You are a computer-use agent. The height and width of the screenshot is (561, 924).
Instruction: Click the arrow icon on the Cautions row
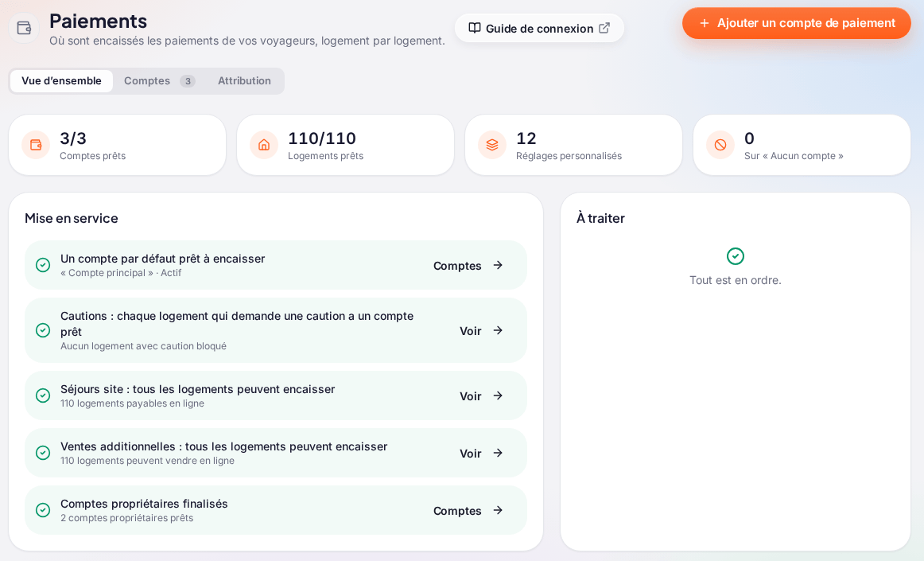point(498,330)
